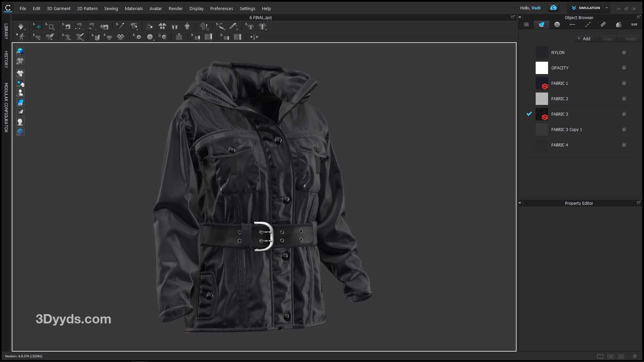The width and height of the screenshot is (644, 362).
Task: Toggle the avatar head display icon in viewport
Action: 20,122
